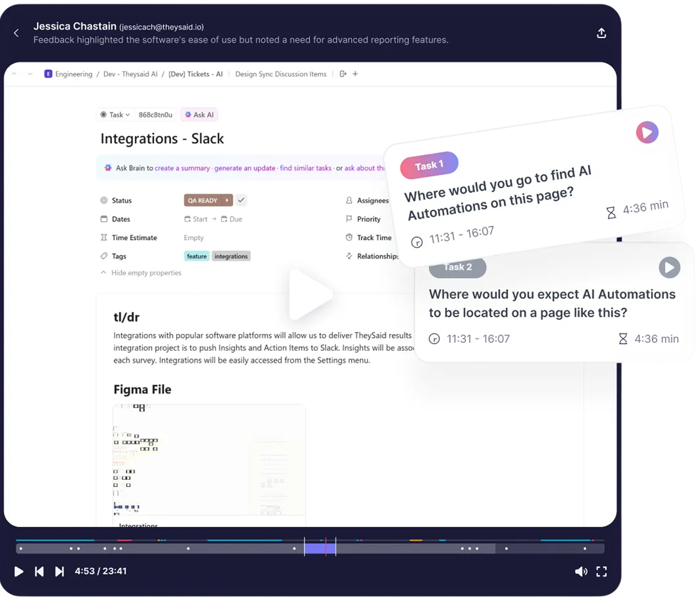The width and height of the screenshot is (700, 603).
Task: Set the Due date
Action: click(232, 219)
